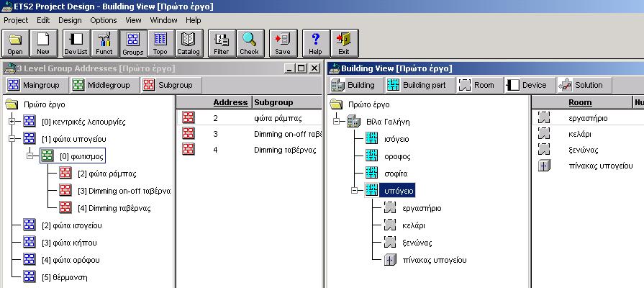Select building part οροφος
The width and height of the screenshot is (644, 288).
[396, 156]
